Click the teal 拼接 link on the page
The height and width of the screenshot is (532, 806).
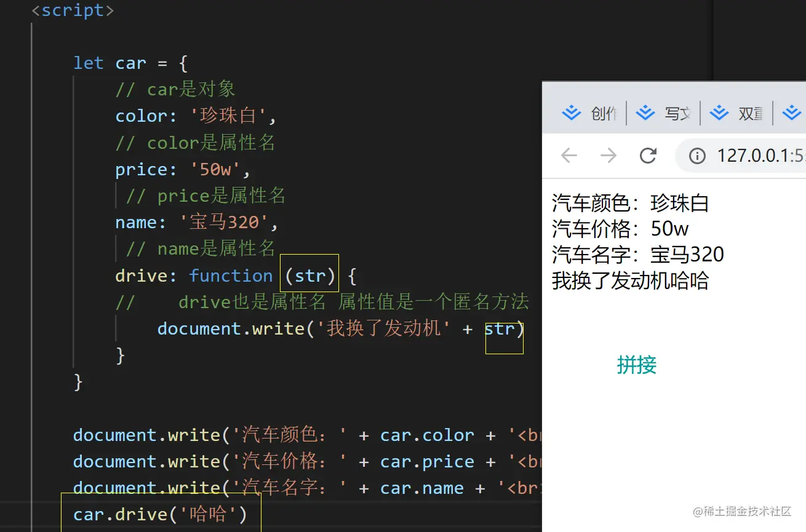click(636, 365)
